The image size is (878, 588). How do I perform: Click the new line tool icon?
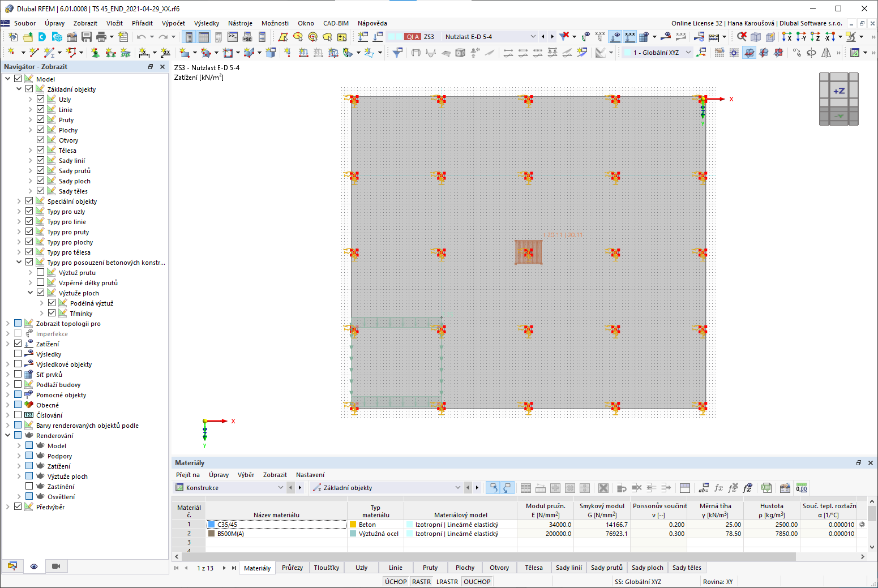[x=34, y=53]
